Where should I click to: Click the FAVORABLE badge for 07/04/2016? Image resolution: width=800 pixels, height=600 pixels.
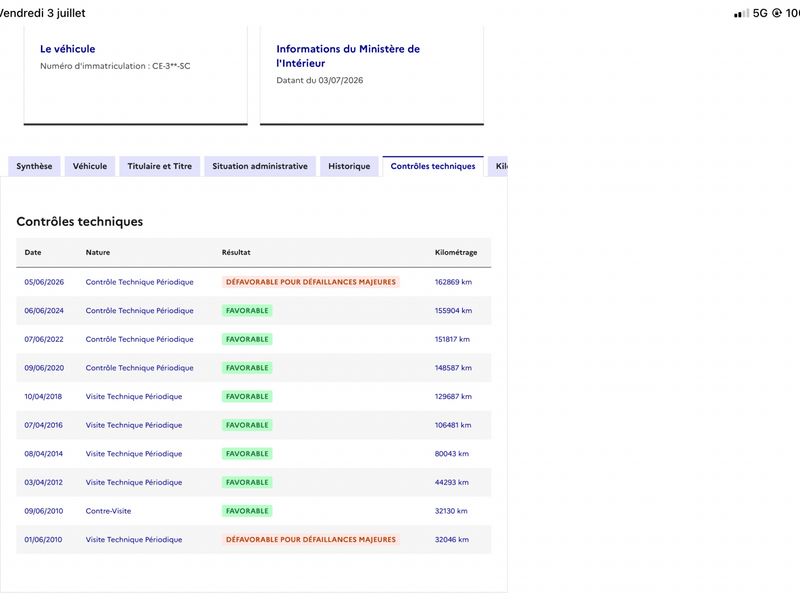(x=247, y=425)
